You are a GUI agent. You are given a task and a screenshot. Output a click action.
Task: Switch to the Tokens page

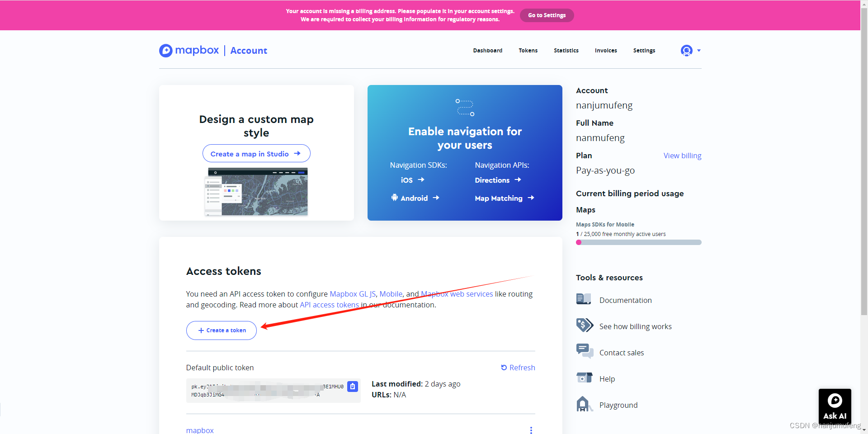tap(528, 51)
